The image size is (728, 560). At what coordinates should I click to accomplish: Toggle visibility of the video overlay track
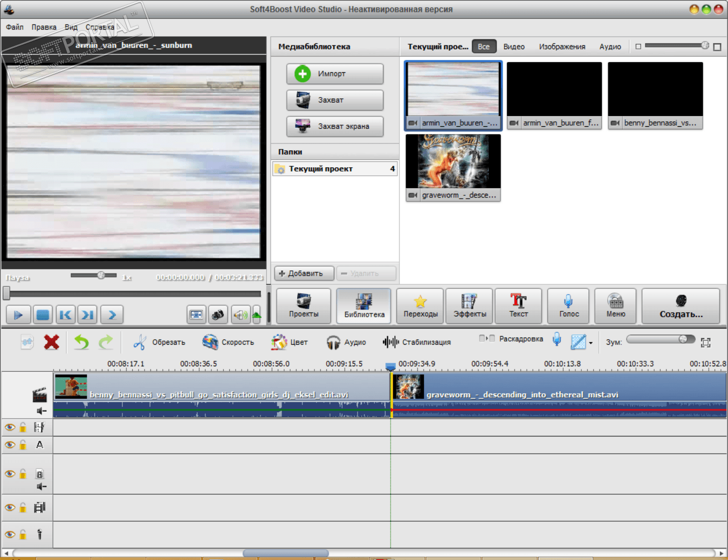(10, 474)
